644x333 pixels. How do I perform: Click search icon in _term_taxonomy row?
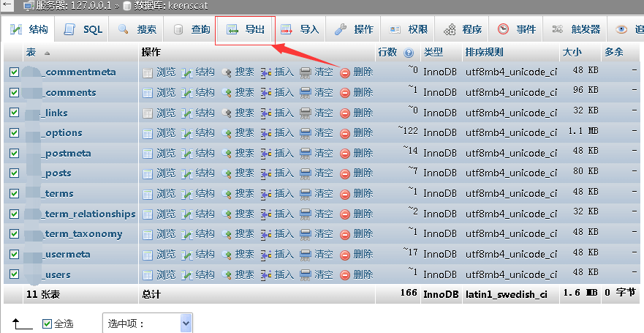point(227,235)
